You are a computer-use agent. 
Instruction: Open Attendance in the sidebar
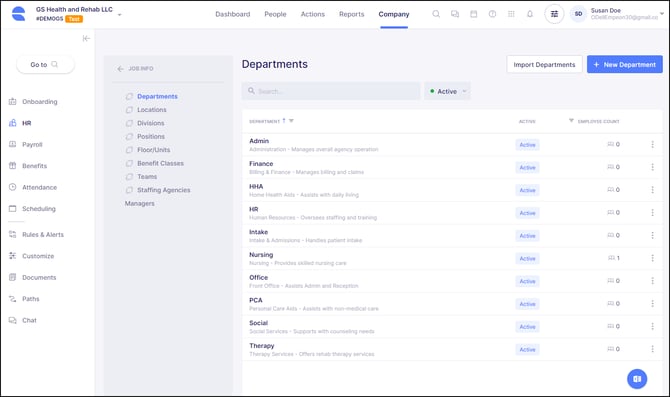(33, 187)
